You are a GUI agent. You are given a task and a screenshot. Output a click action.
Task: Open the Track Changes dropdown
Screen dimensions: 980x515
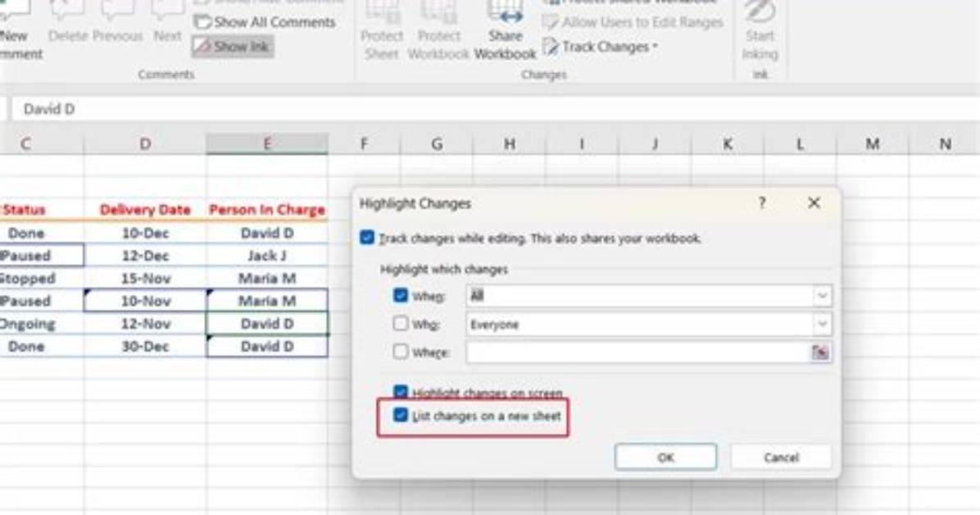tap(600, 47)
